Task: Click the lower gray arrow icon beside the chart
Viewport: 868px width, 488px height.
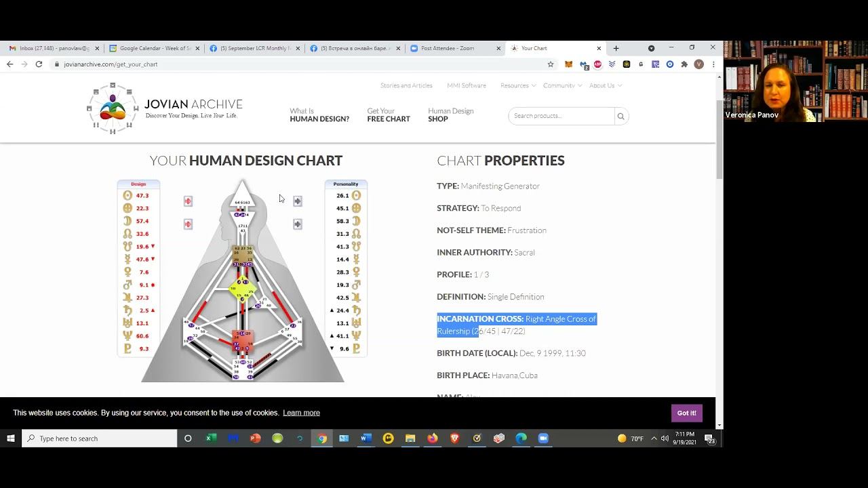Action: [298, 224]
